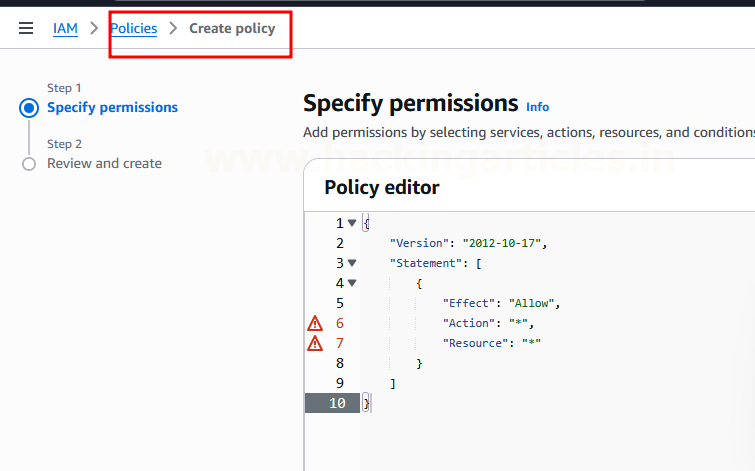Click the Review and create step label

point(104,164)
